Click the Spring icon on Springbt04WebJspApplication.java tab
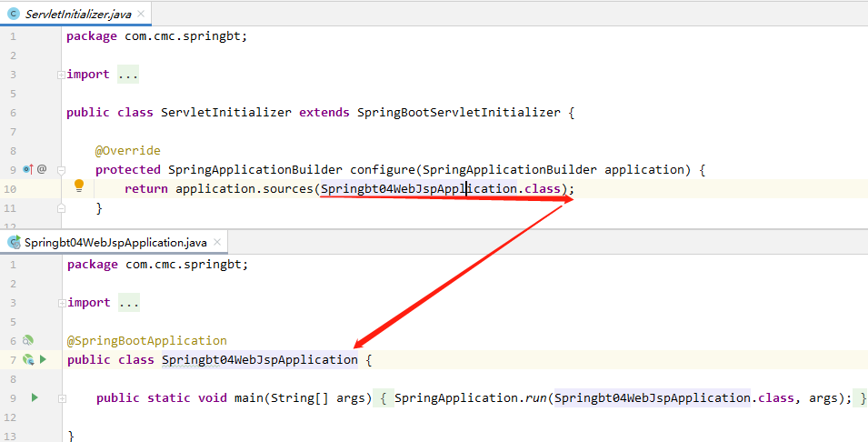The image size is (868, 442). pyautogui.click(x=14, y=243)
